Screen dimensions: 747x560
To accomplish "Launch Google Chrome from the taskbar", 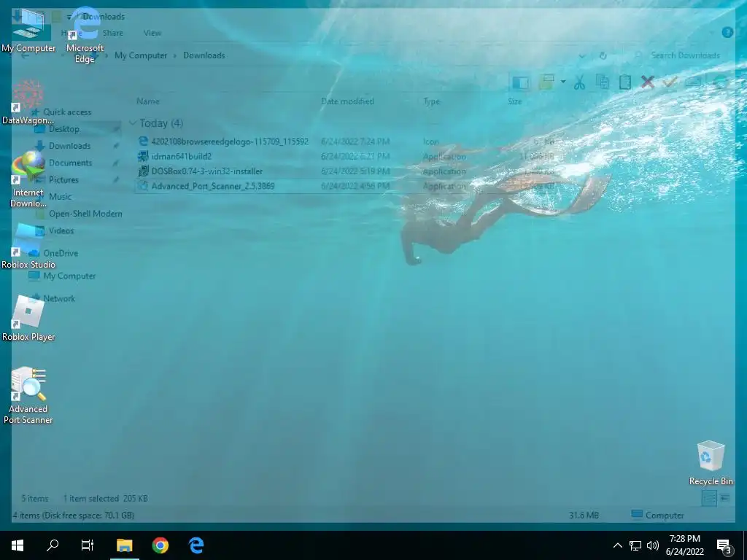I will pyautogui.click(x=160, y=545).
